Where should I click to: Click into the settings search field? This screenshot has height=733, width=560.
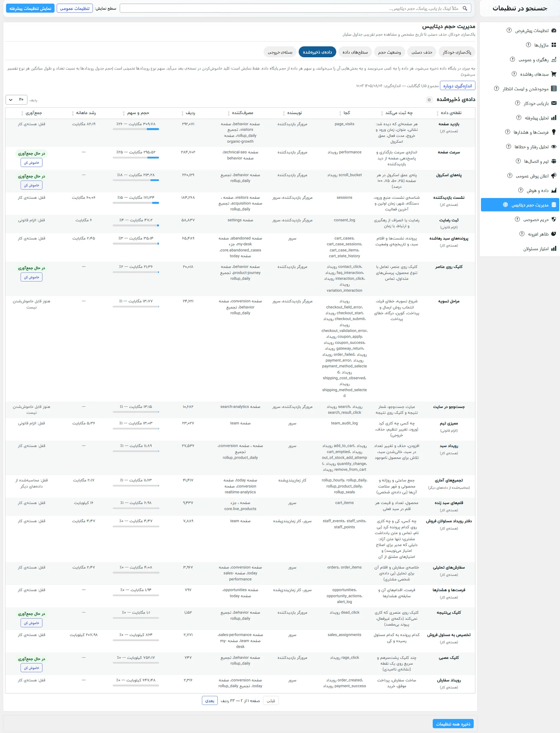pyautogui.click(x=295, y=8)
